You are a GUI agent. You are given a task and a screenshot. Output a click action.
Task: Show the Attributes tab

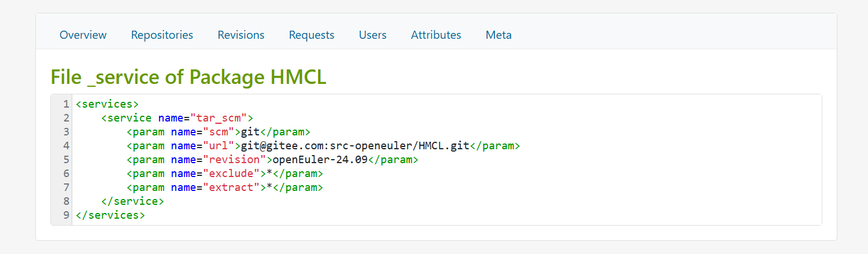pos(436,35)
